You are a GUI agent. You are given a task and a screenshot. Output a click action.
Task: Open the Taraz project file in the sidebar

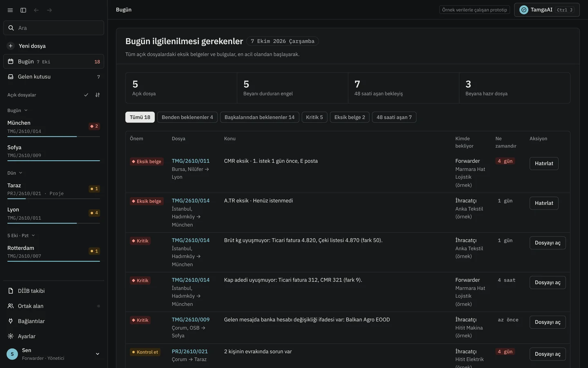[53, 189]
